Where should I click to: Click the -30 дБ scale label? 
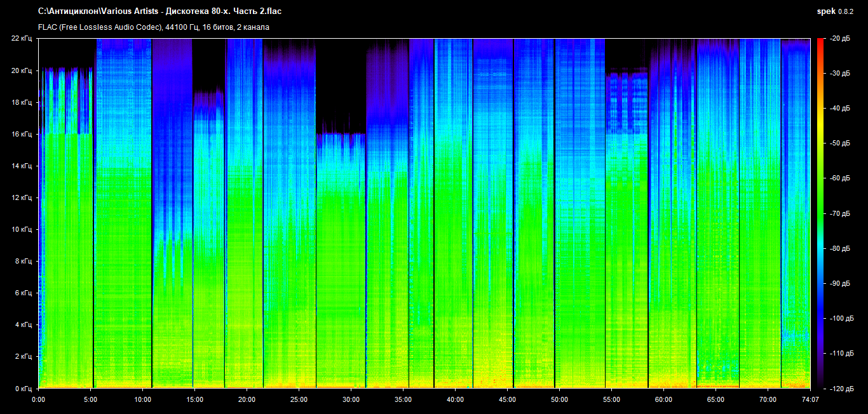(839, 74)
